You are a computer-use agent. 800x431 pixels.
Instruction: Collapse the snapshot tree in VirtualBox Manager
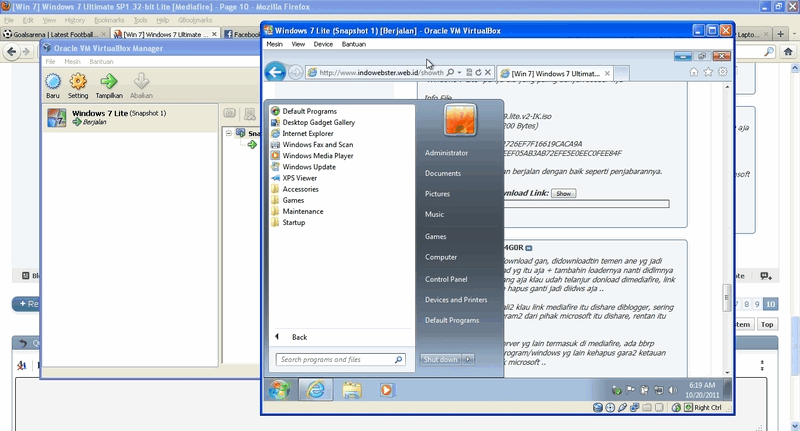click(x=229, y=133)
